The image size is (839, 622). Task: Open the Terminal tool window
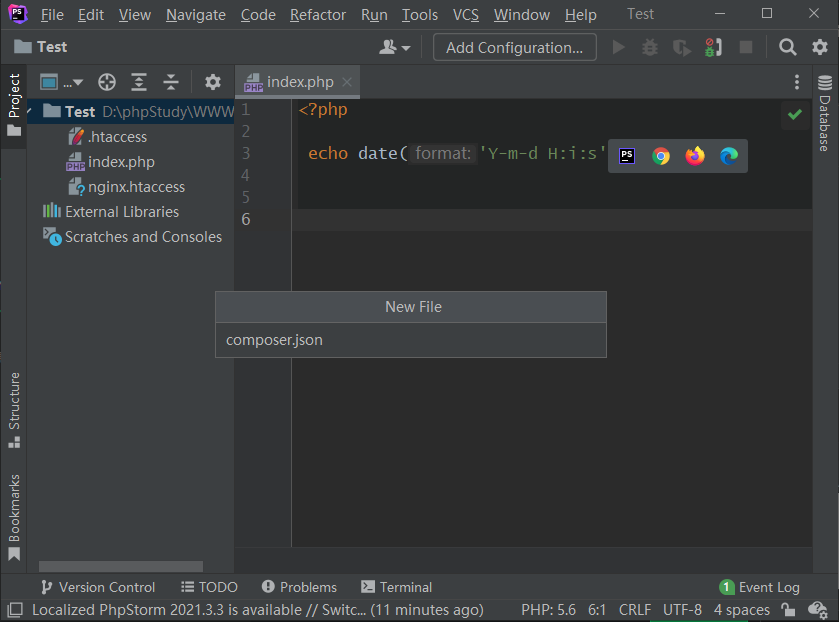(396, 588)
